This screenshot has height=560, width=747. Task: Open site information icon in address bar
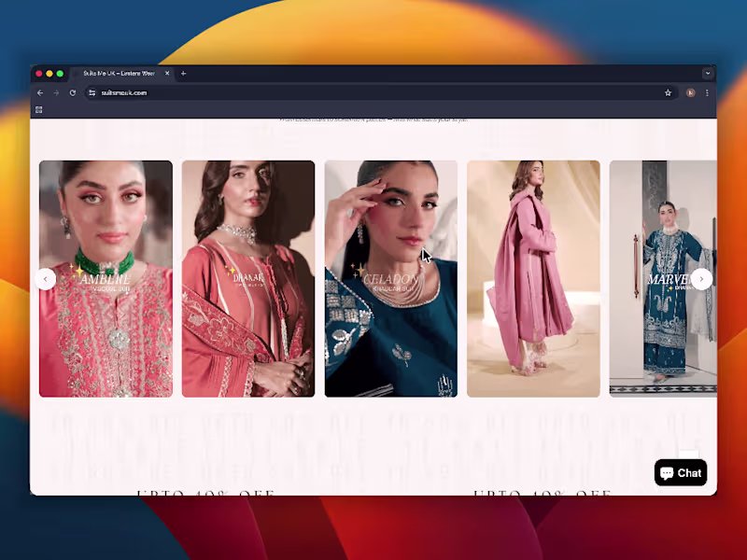pos(92,92)
